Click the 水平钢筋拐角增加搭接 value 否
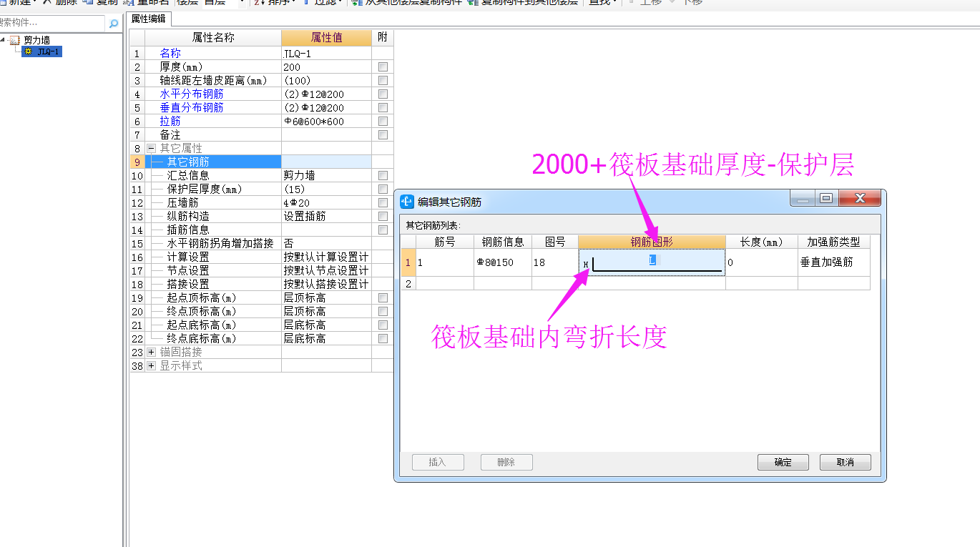Viewport: 980px width, 547px height. coord(326,243)
